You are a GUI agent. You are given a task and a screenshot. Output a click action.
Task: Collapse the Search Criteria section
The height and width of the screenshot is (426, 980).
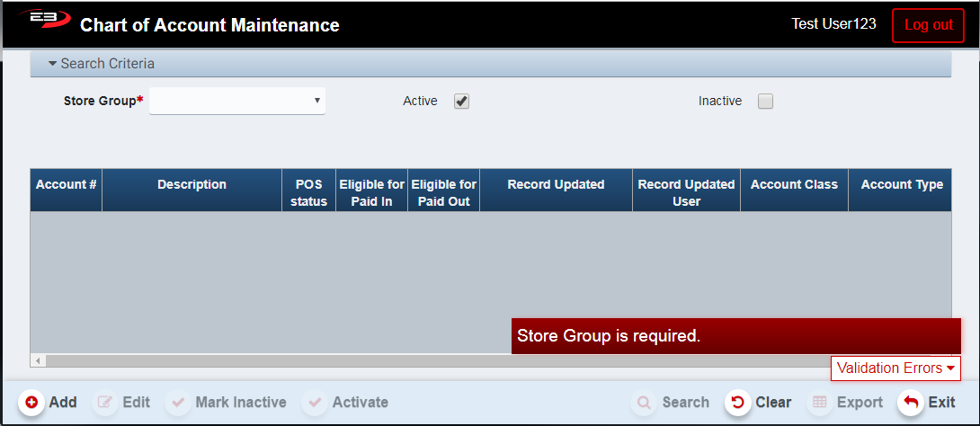click(102, 64)
